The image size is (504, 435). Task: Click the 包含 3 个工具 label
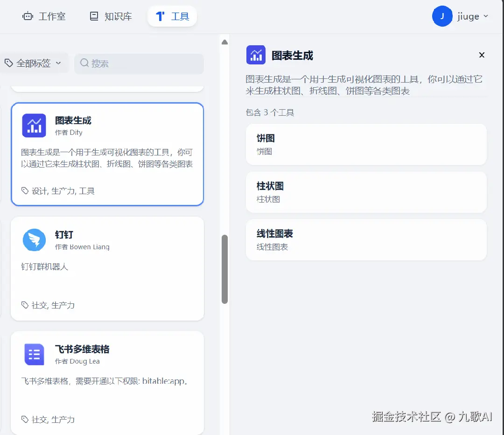[x=270, y=112]
